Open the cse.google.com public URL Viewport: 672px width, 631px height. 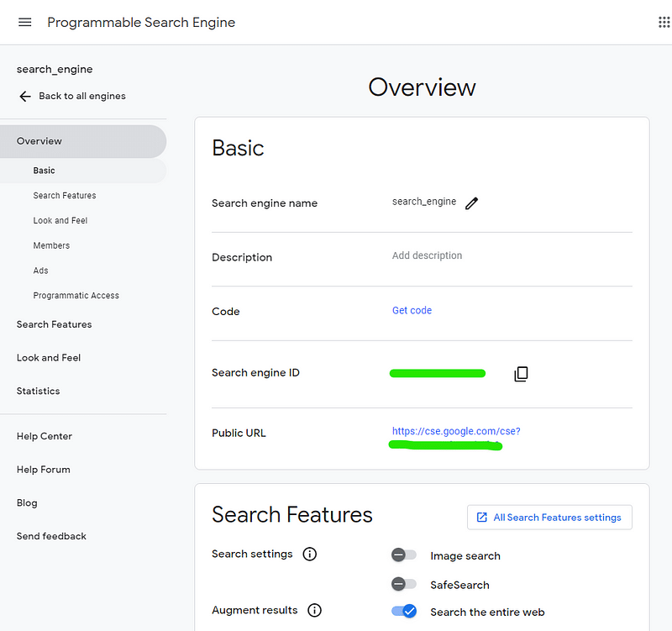tap(456, 431)
